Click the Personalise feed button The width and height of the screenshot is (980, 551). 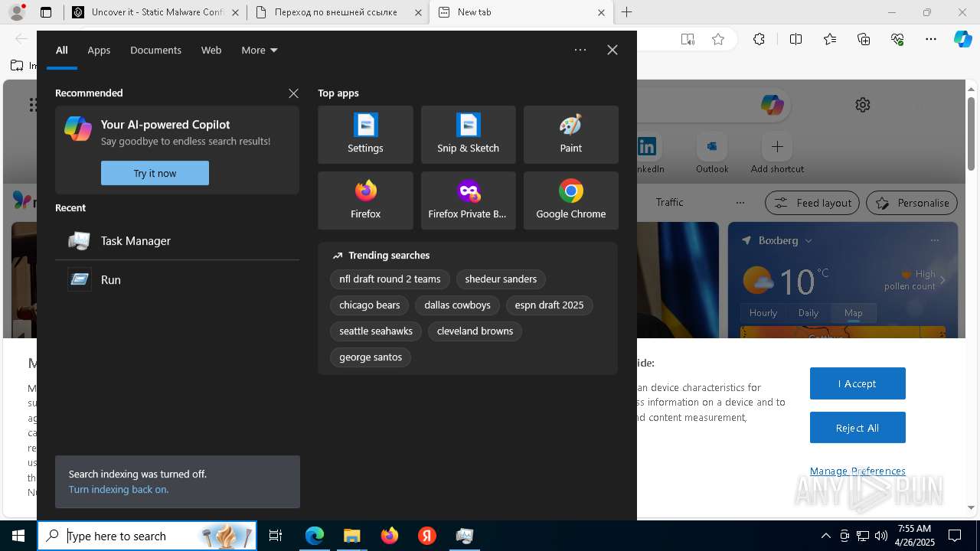coord(912,203)
